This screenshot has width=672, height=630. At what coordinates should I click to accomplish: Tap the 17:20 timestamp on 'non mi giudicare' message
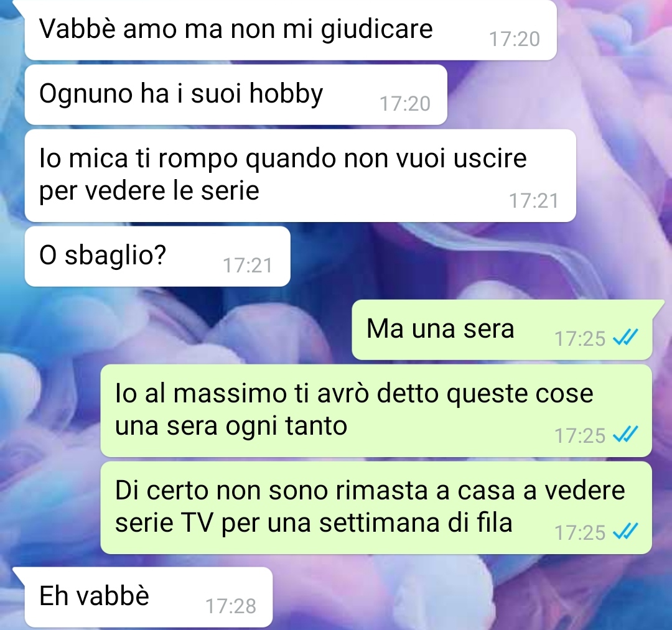(x=515, y=39)
